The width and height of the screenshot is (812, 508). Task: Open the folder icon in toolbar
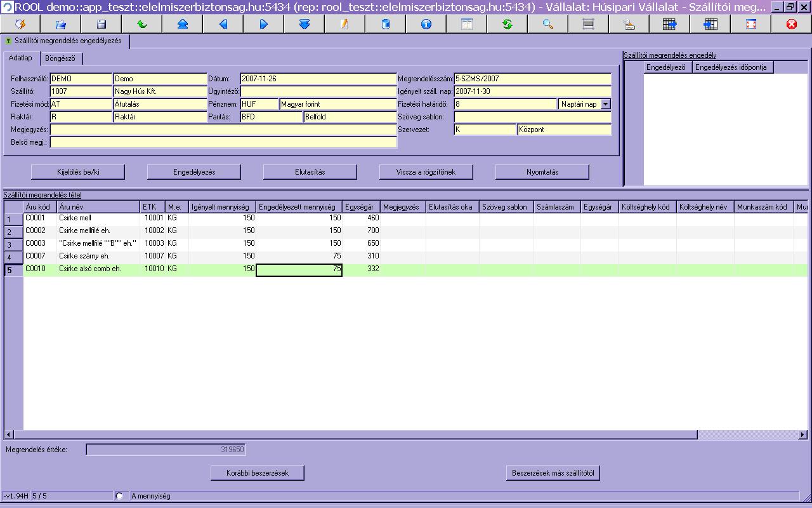pos(61,24)
